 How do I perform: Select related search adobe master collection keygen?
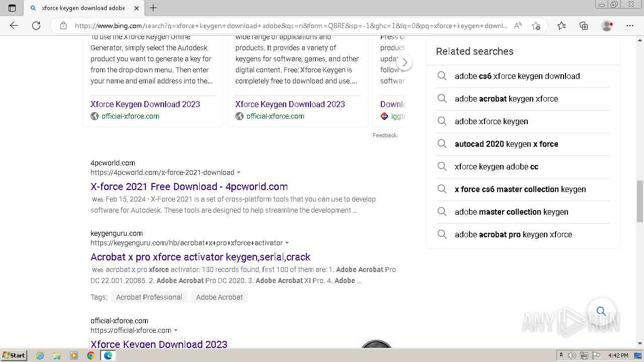(x=512, y=212)
